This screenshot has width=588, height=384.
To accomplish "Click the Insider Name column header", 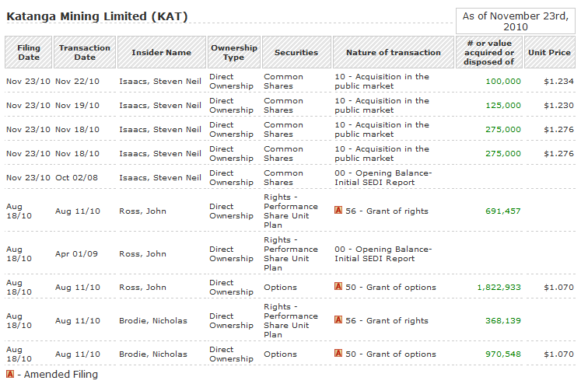I will [162, 52].
